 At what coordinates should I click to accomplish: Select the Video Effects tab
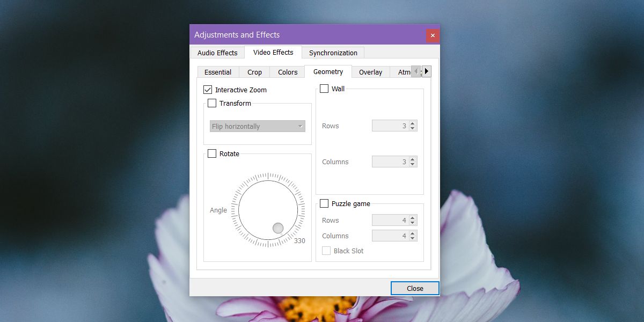click(273, 52)
